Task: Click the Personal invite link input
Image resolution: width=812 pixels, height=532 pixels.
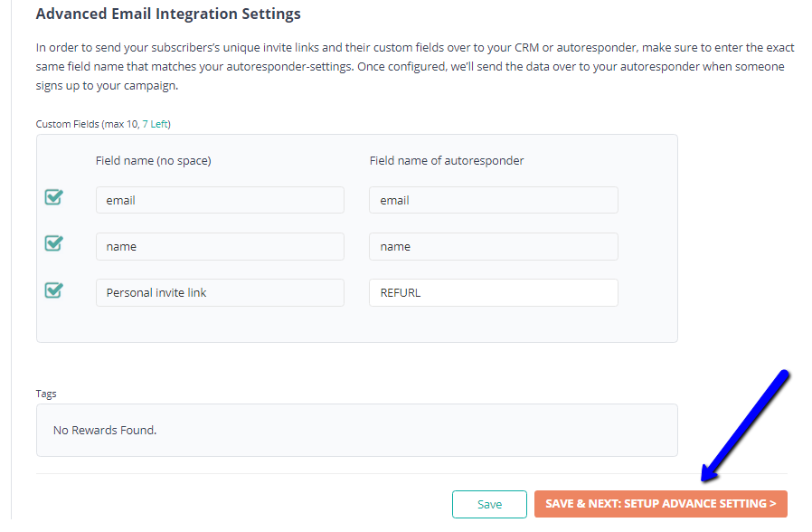Action: tap(220, 292)
